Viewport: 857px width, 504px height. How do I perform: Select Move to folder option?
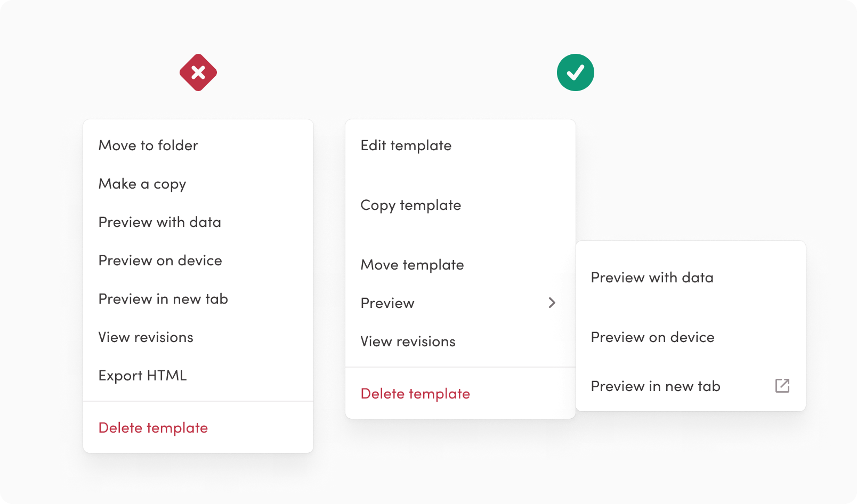pyautogui.click(x=148, y=145)
